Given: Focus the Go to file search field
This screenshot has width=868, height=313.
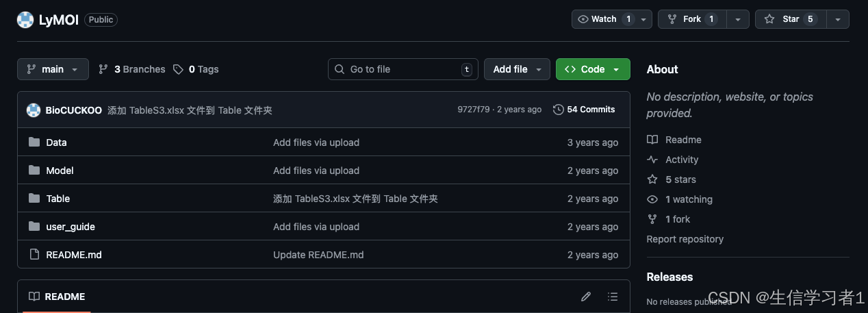Looking at the screenshot, I should [403, 69].
